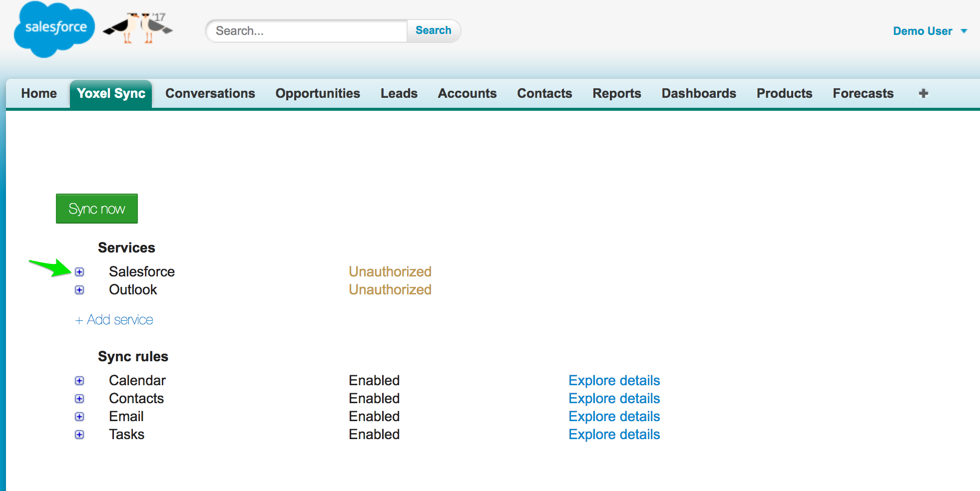The height and width of the screenshot is (491, 980).
Task: Click the Tasks rule name
Action: coord(127,435)
